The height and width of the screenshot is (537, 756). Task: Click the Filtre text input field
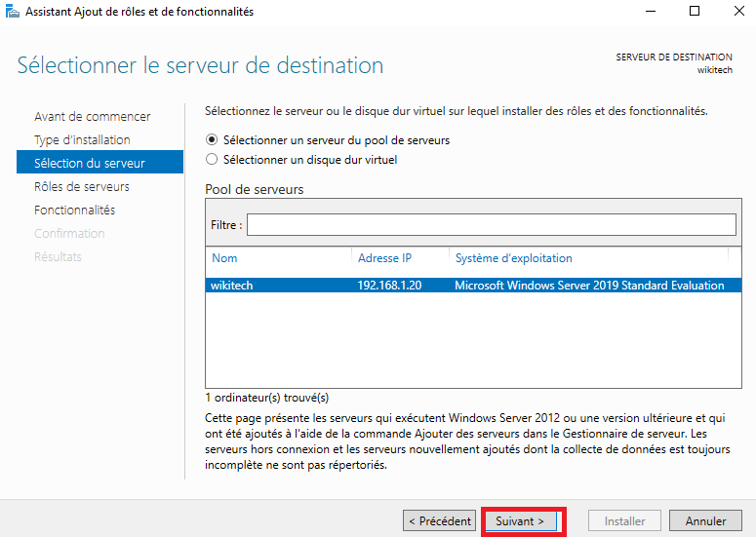coord(491,225)
